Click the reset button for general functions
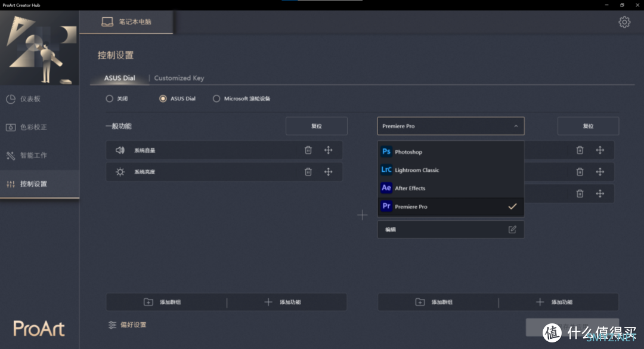 point(316,126)
